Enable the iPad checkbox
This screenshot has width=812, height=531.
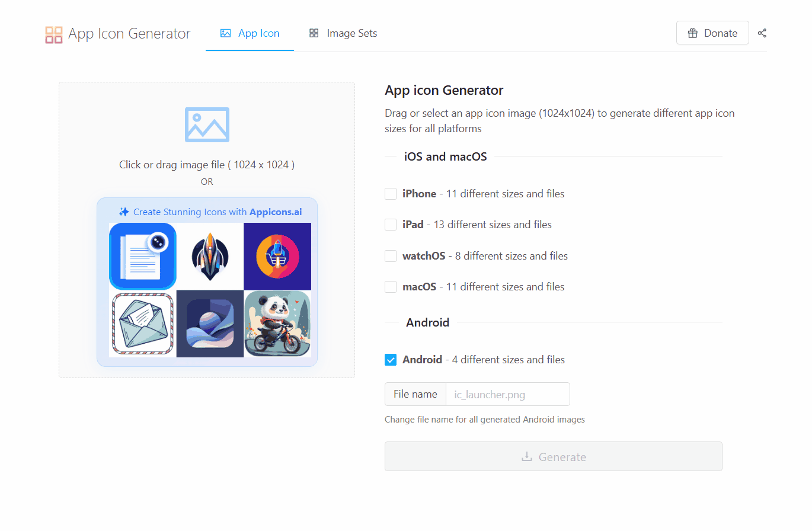coord(391,225)
